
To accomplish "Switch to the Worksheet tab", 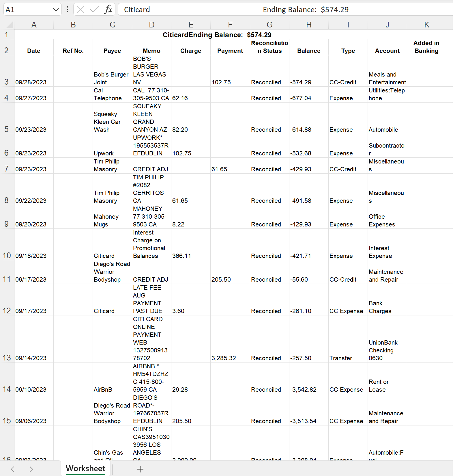I will click(86, 468).
